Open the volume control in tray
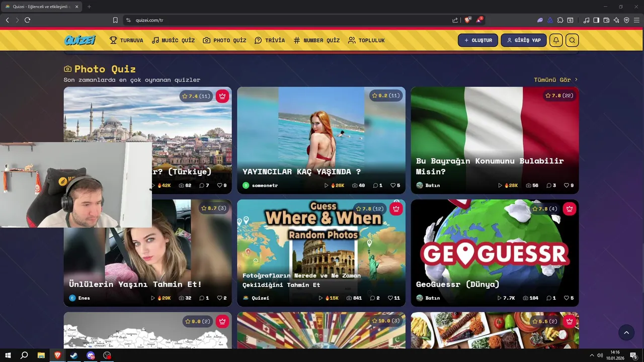The image size is (644, 362). coord(600,355)
